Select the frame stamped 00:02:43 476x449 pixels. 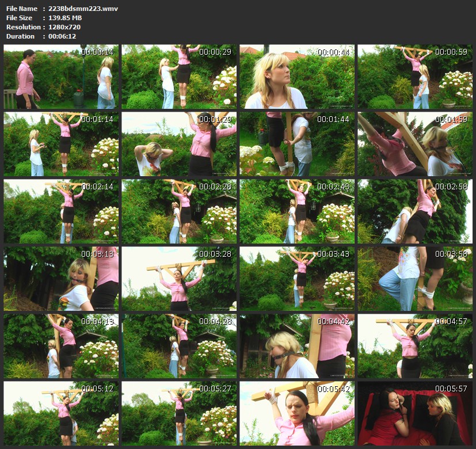(x=297, y=212)
